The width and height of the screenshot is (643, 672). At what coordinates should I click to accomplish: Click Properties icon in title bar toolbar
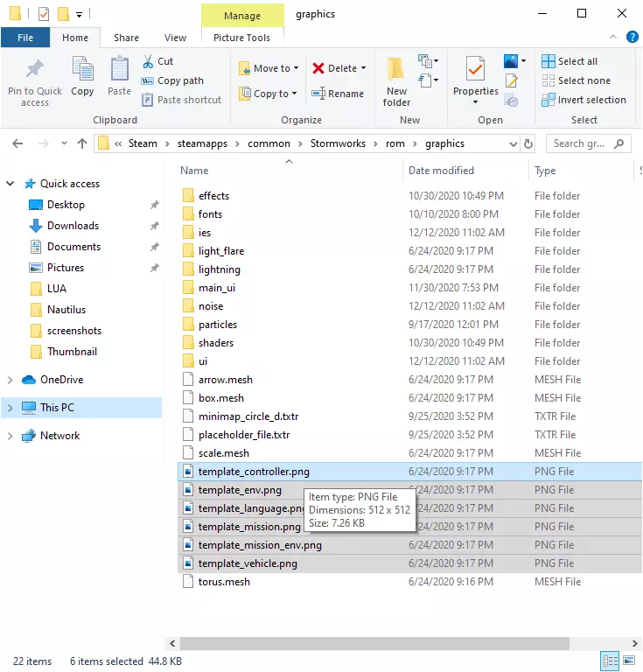pos(44,14)
